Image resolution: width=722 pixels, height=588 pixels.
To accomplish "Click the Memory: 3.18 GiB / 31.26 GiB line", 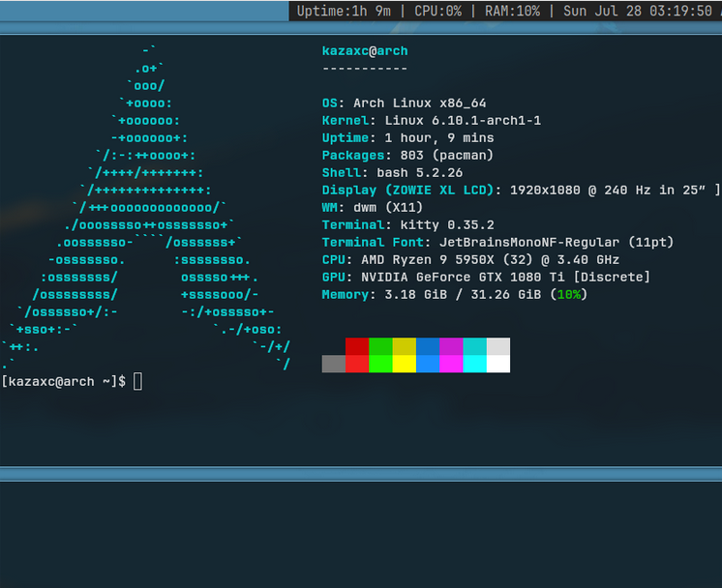I will pos(455,294).
